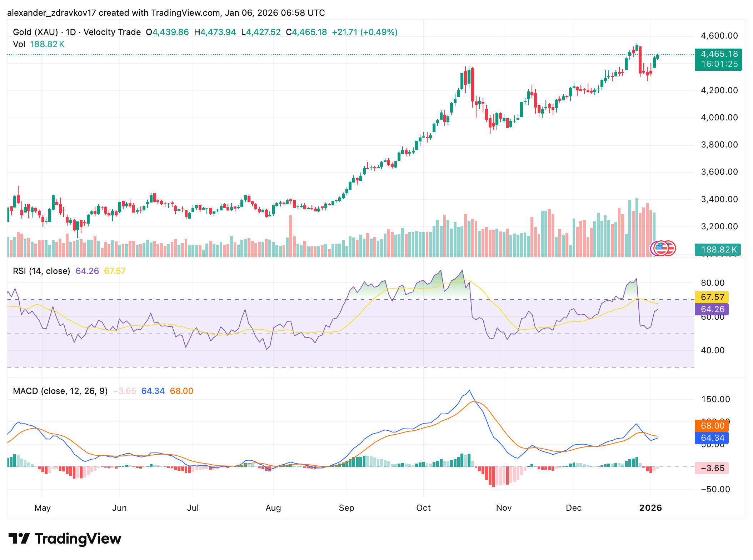Click the purple 64.26 RSI axis label
The image size is (753, 560).
(712, 309)
